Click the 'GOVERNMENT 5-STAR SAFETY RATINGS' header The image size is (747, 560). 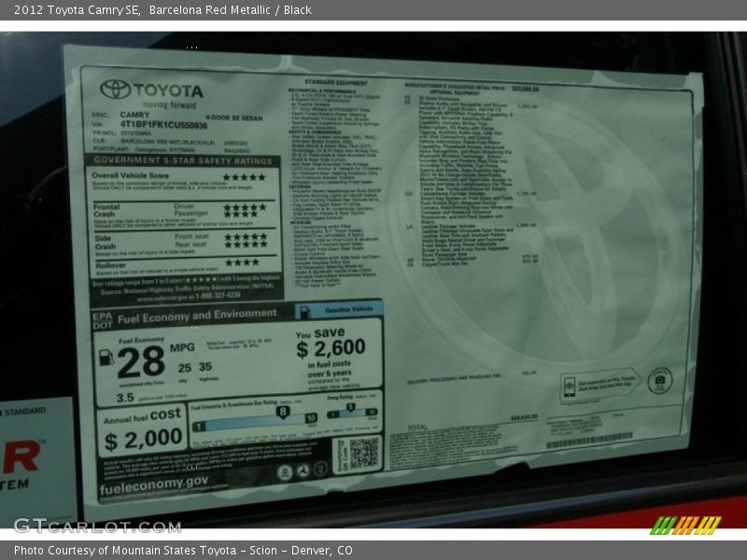pos(183,161)
